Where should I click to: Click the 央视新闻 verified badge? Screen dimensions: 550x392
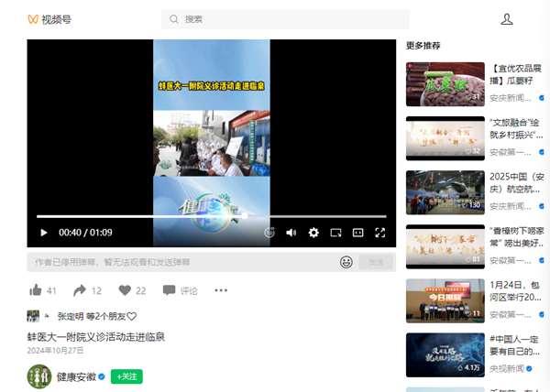pyautogui.click(x=529, y=368)
